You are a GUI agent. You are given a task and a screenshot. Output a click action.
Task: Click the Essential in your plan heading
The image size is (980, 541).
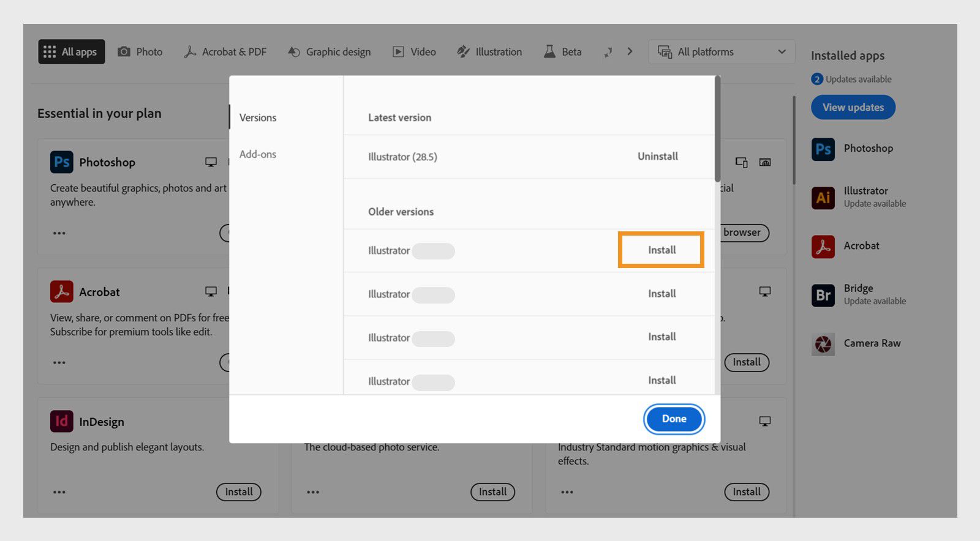[x=99, y=113]
